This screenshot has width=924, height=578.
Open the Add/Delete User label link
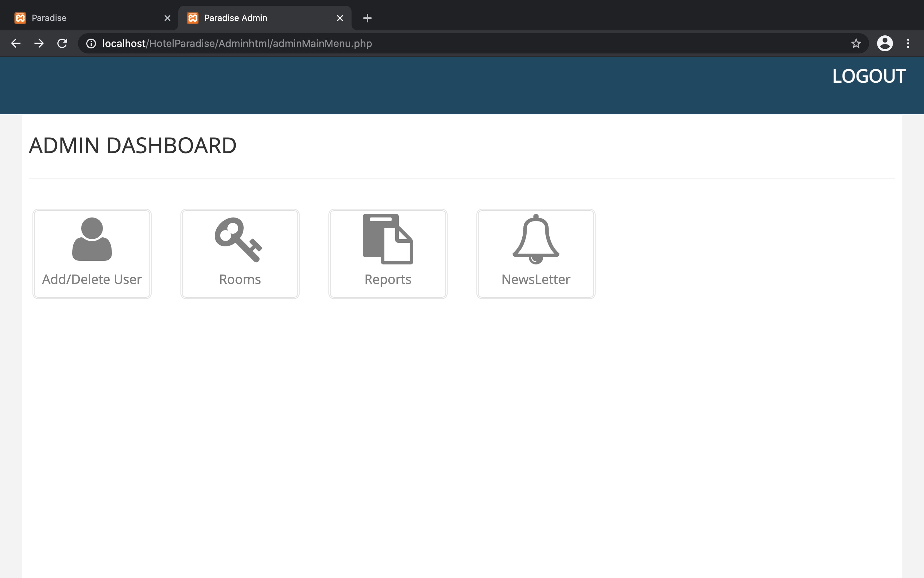(x=92, y=280)
